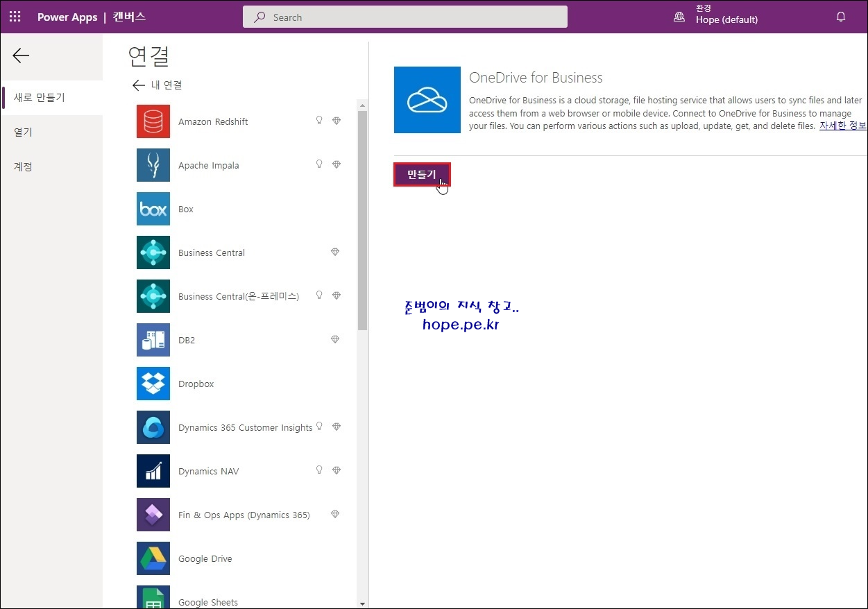This screenshot has width=868, height=609.
Task: Click the Amazon Redshift connector icon
Action: coord(153,121)
